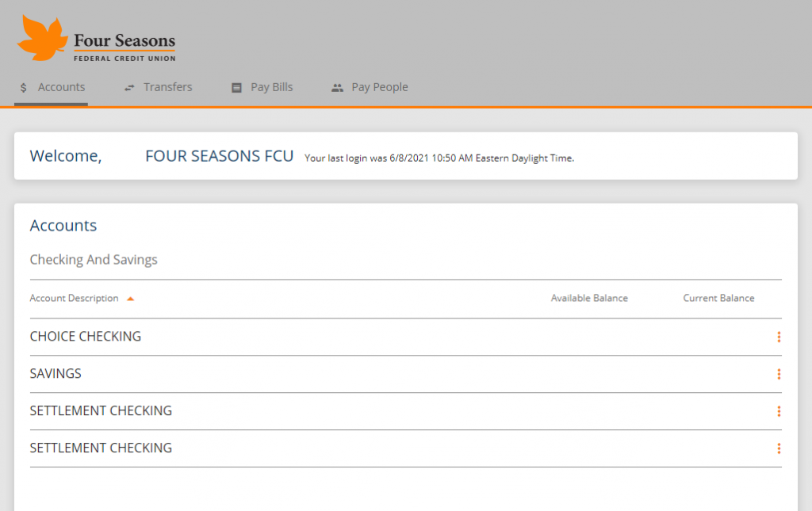Open the first SETTLEMENT CHECKING account
Viewport: 812px width, 511px height.
pos(101,411)
